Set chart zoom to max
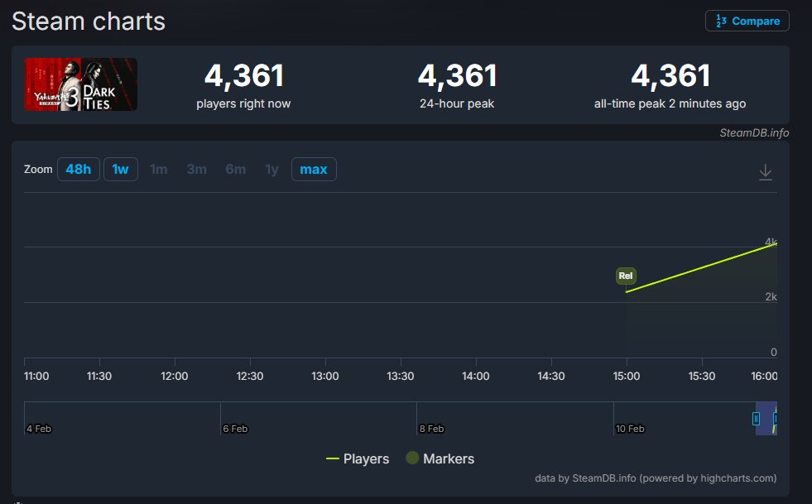This screenshot has height=504, width=812. coord(314,170)
